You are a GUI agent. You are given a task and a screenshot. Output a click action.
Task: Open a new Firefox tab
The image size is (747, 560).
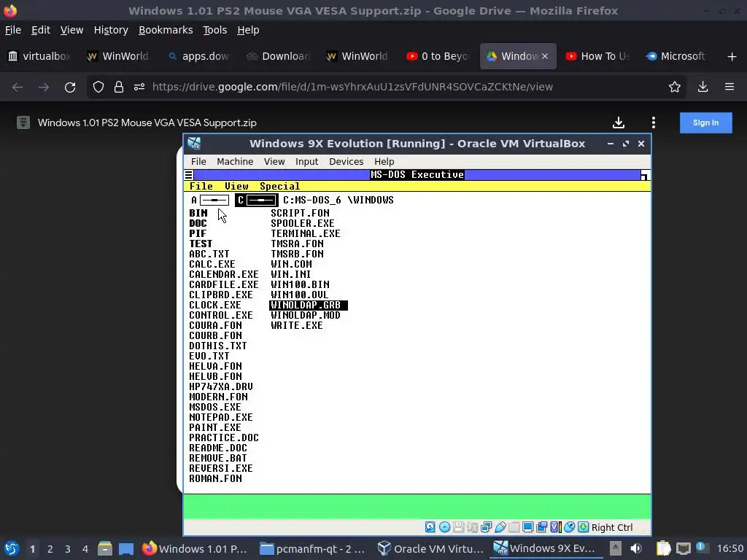click(732, 57)
